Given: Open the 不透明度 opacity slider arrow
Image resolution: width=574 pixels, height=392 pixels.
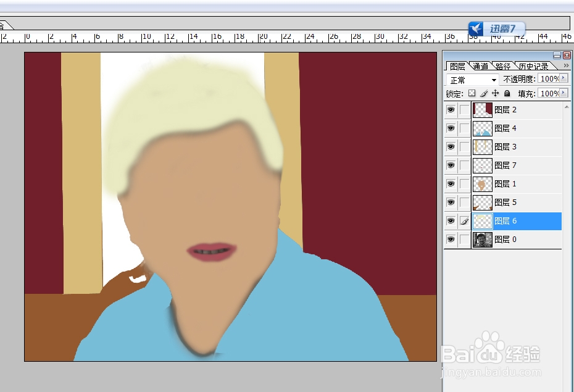Looking at the screenshot, I should [x=564, y=78].
